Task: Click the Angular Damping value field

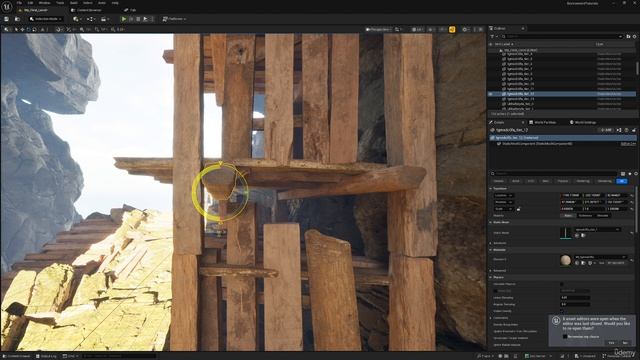Action: (x=575, y=304)
